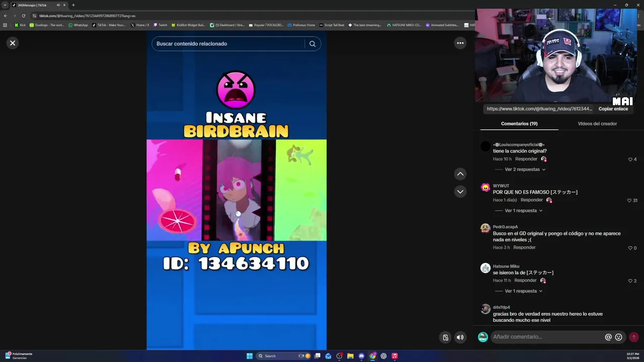Image resolution: width=644 pixels, height=362 pixels.
Task: Open a new browser tab with plus
Action: tap(73, 5)
